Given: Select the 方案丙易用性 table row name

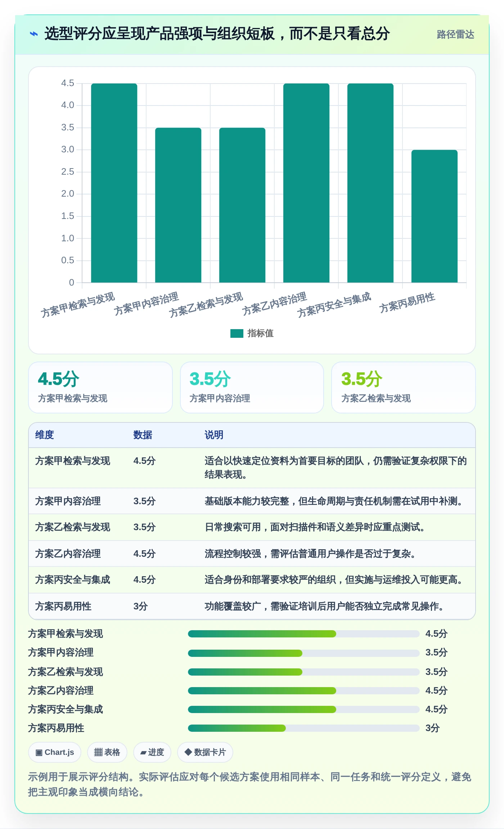Looking at the screenshot, I should pos(63,606).
